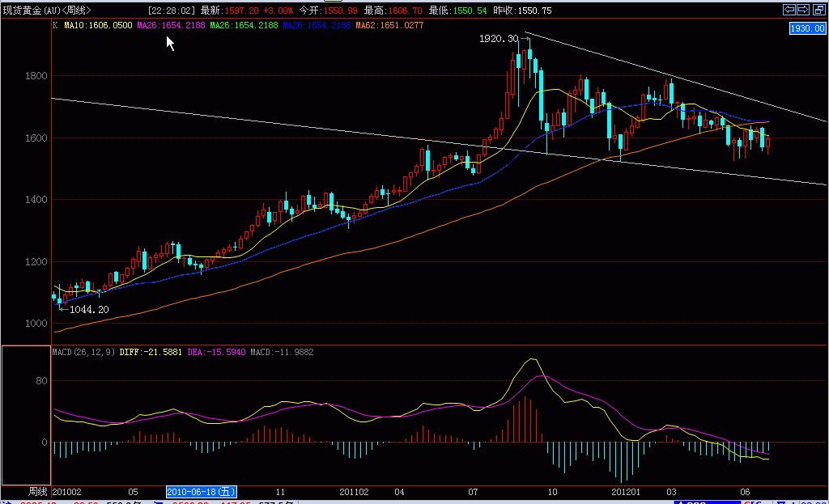Screen dimensions: 829x504
Task: Click the 1044.20 low price annotation
Action: click(89, 310)
